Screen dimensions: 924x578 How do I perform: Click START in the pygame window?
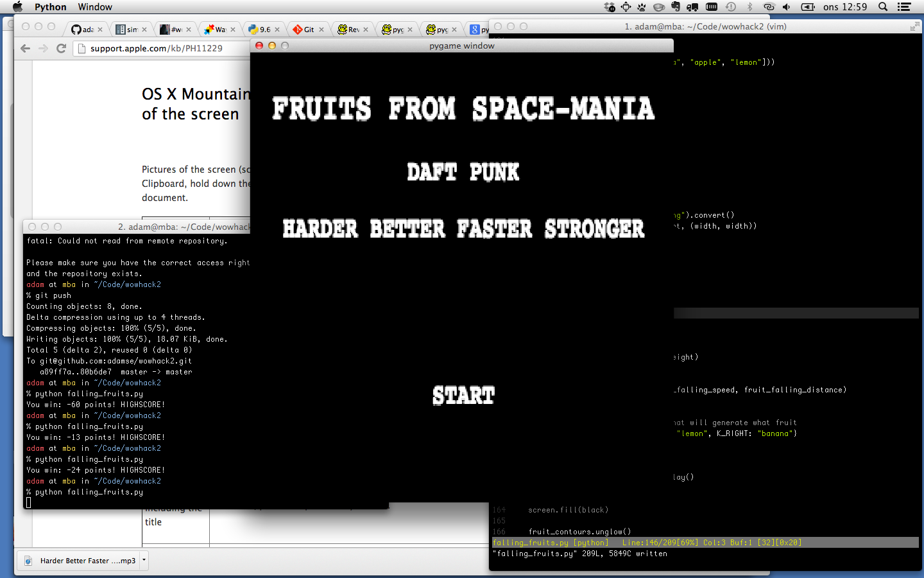[x=463, y=396]
